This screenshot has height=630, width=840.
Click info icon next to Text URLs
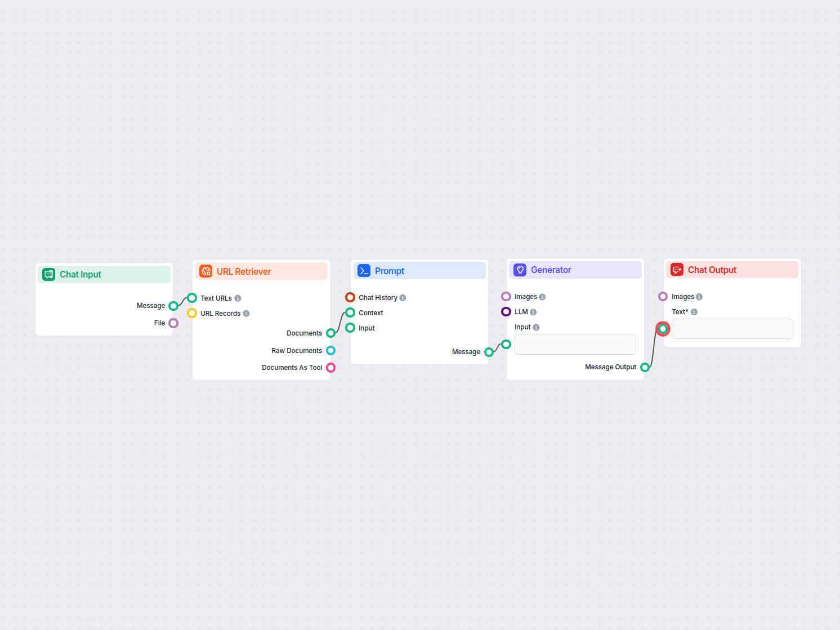[238, 298]
